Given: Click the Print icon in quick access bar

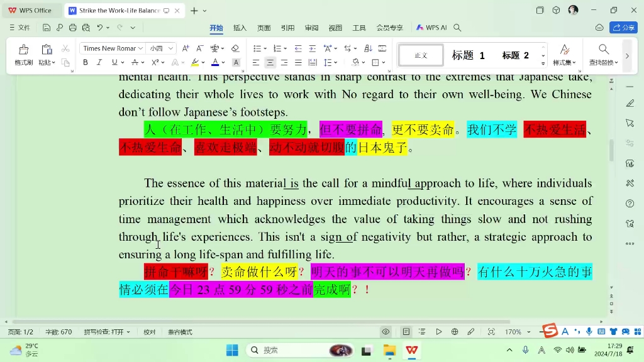Looking at the screenshot, I should [73, 28].
